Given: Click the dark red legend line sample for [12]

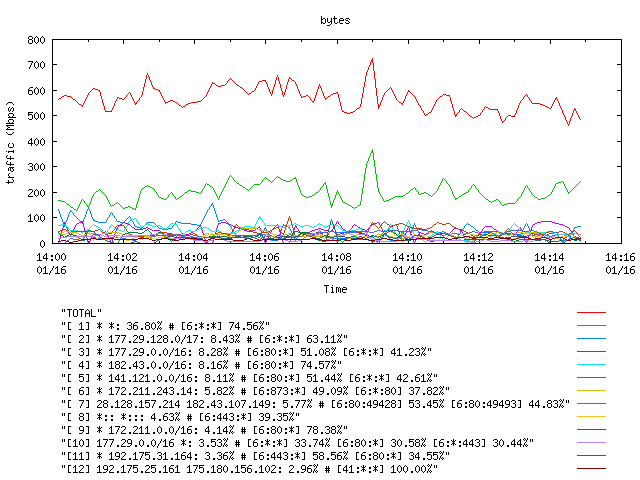Looking at the screenshot, I should coord(591,469).
